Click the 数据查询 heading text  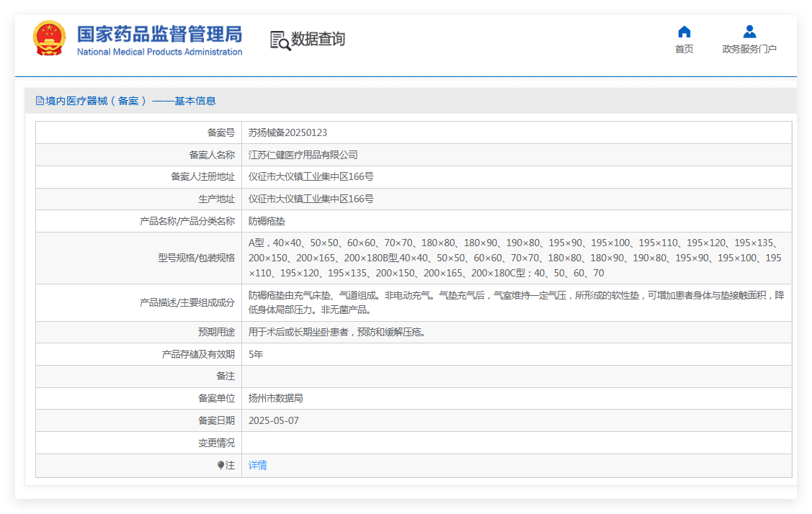pos(318,39)
